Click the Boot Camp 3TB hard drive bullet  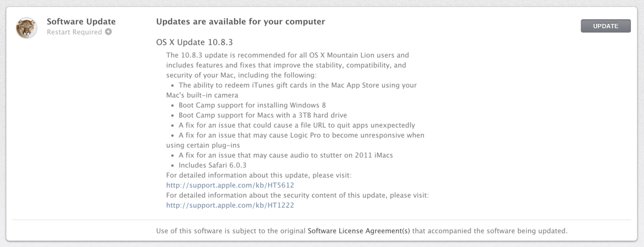tap(263, 115)
